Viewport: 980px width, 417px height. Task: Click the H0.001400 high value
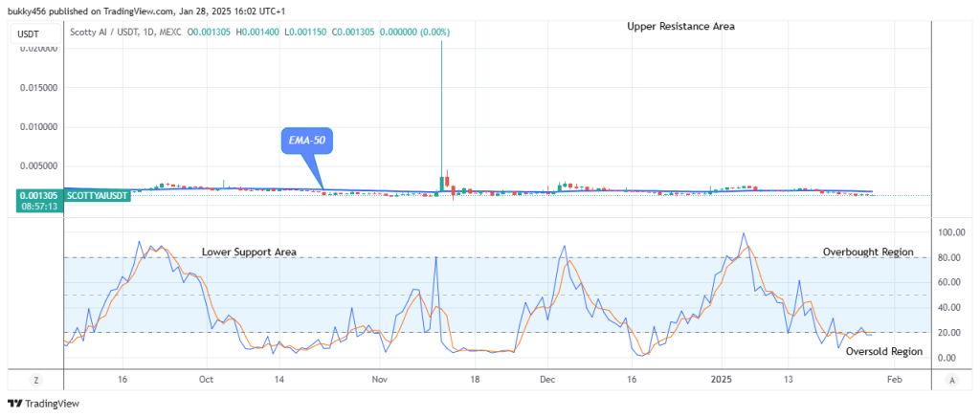258,32
